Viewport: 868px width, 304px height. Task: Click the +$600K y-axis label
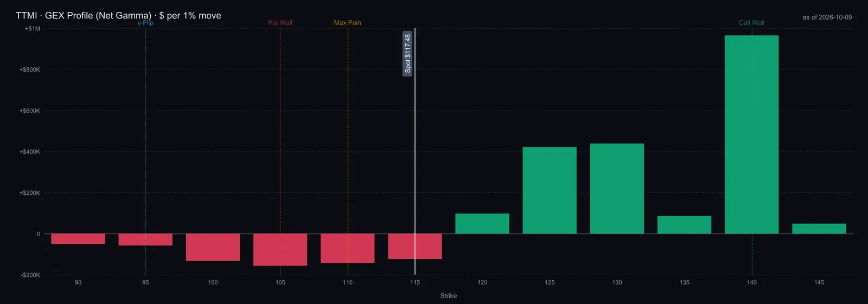(30, 111)
